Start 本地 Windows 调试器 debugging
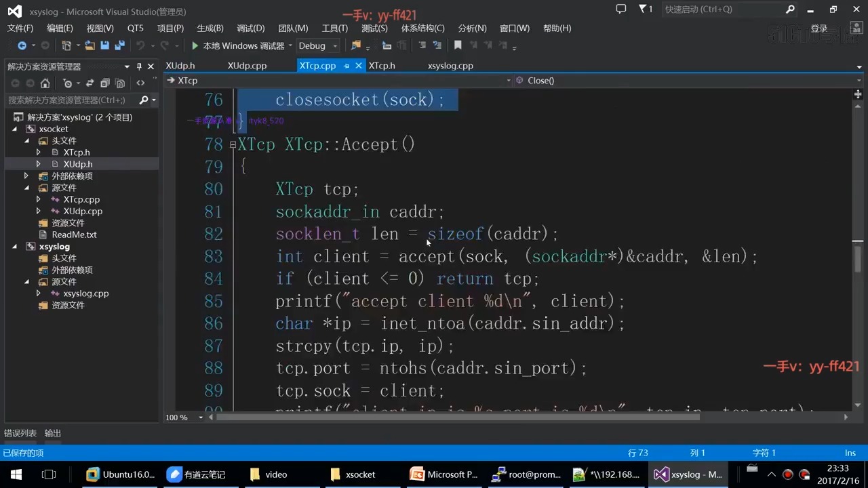 pyautogui.click(x=237, y=45)
